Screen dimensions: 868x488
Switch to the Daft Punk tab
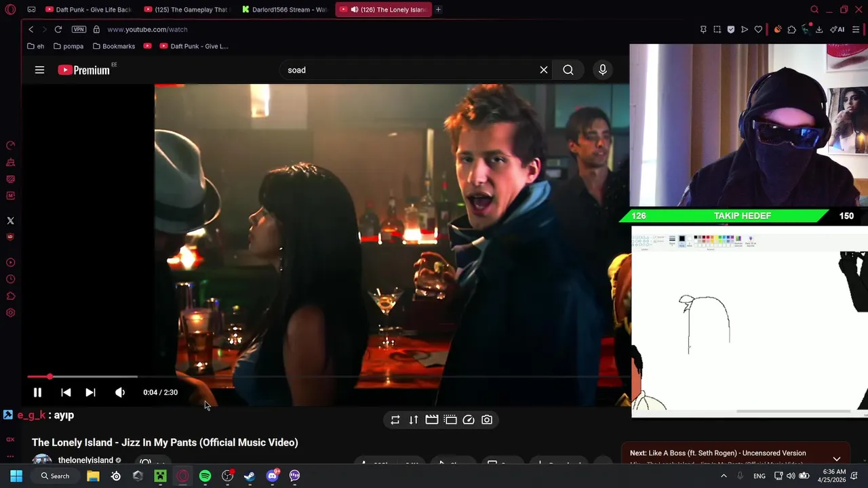(x=89, y=9)
